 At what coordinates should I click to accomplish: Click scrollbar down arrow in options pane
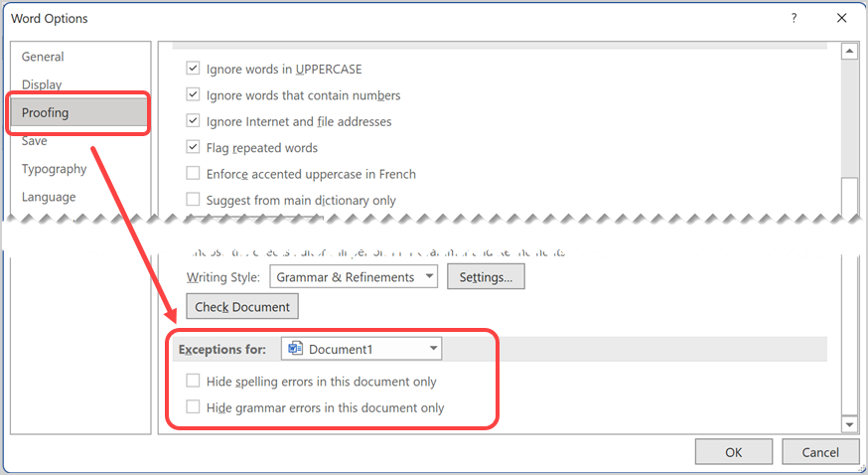(x=849, y=425)
